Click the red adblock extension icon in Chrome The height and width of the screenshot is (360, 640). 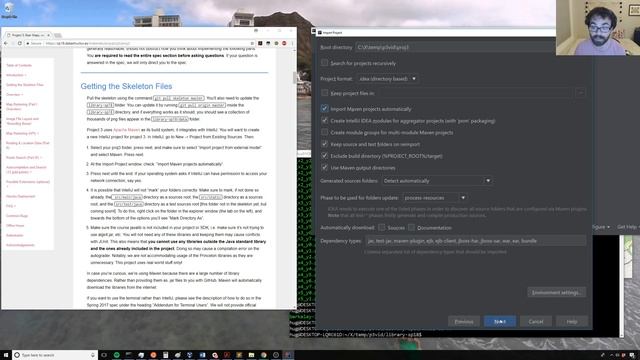click(x=284, y=43)
